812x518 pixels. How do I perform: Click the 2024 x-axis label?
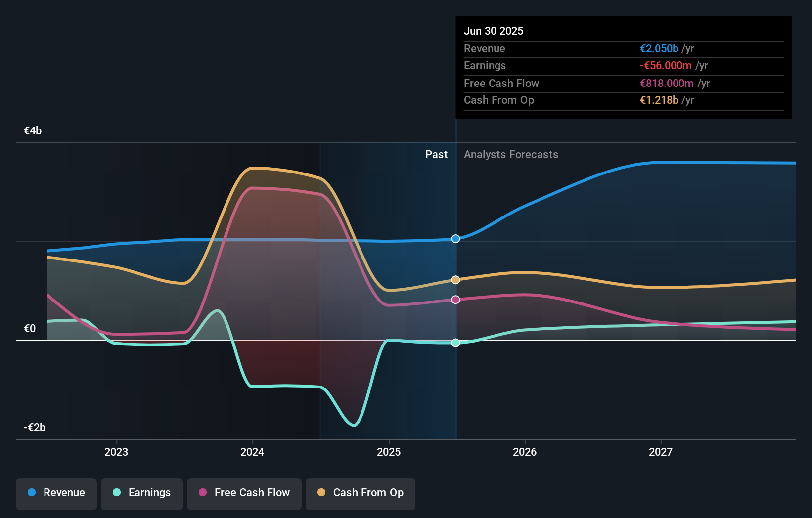point(252,452)
